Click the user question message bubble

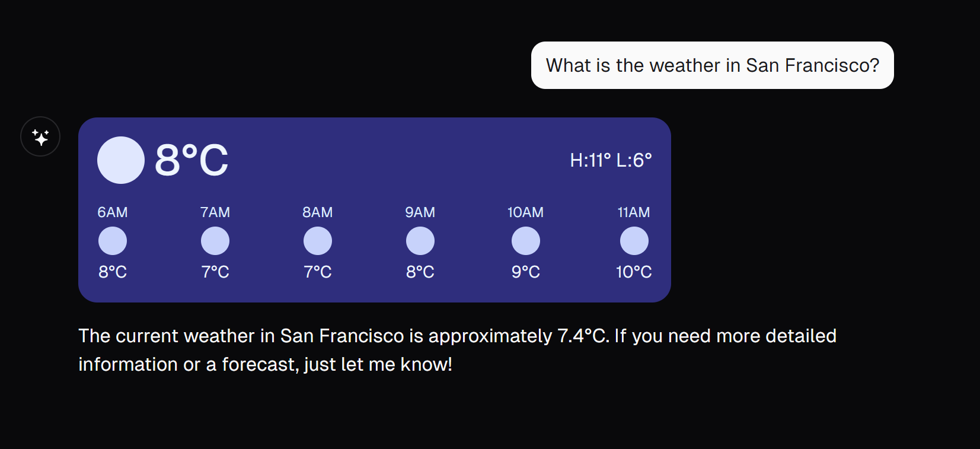click(x=712, y=65)
